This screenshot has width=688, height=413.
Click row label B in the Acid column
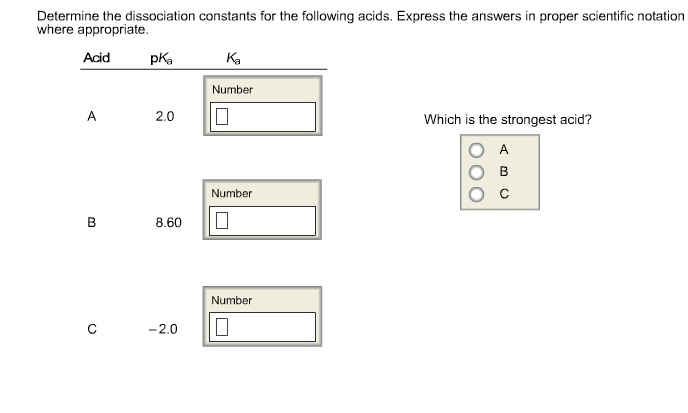click(x=91, y=221)
